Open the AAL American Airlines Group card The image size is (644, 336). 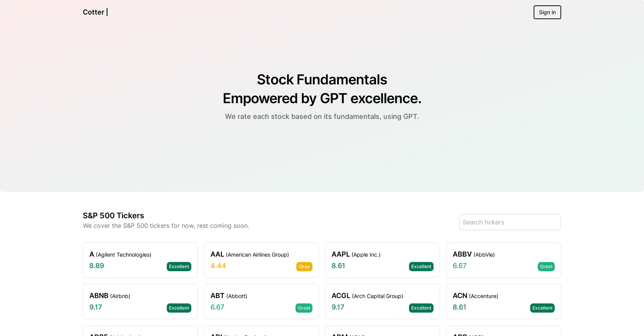click(x=261, y=260)
